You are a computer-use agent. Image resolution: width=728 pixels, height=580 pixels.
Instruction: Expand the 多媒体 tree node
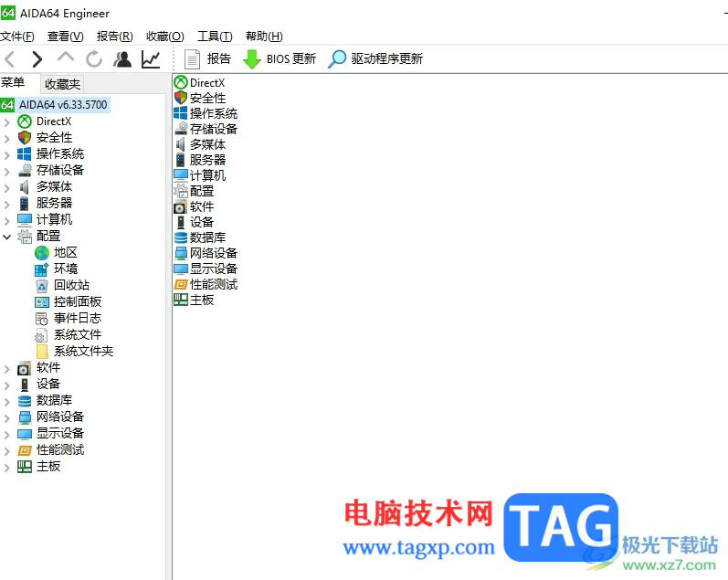(x=6, y=187)
